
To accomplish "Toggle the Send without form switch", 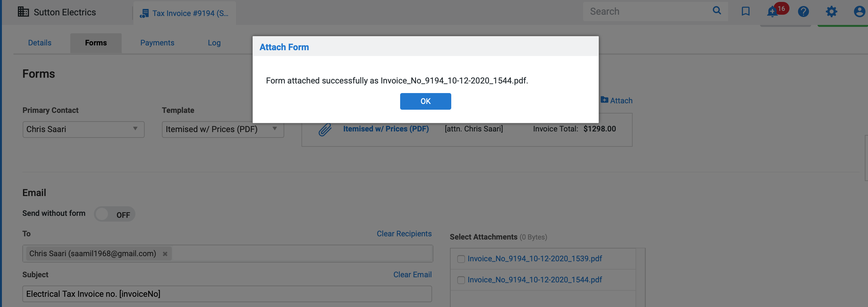I will coord(114,214).
